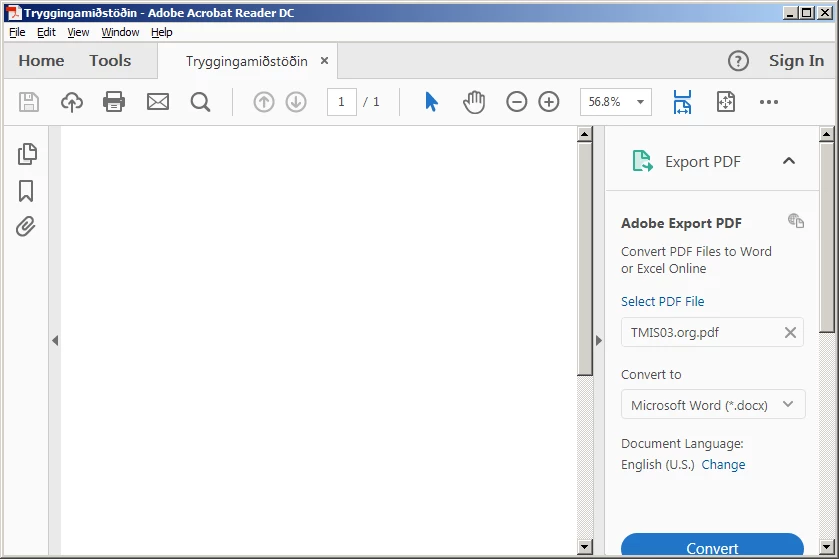Click the upload to cloud icon
Screen dimensions: 839x559
coord(72,102)
